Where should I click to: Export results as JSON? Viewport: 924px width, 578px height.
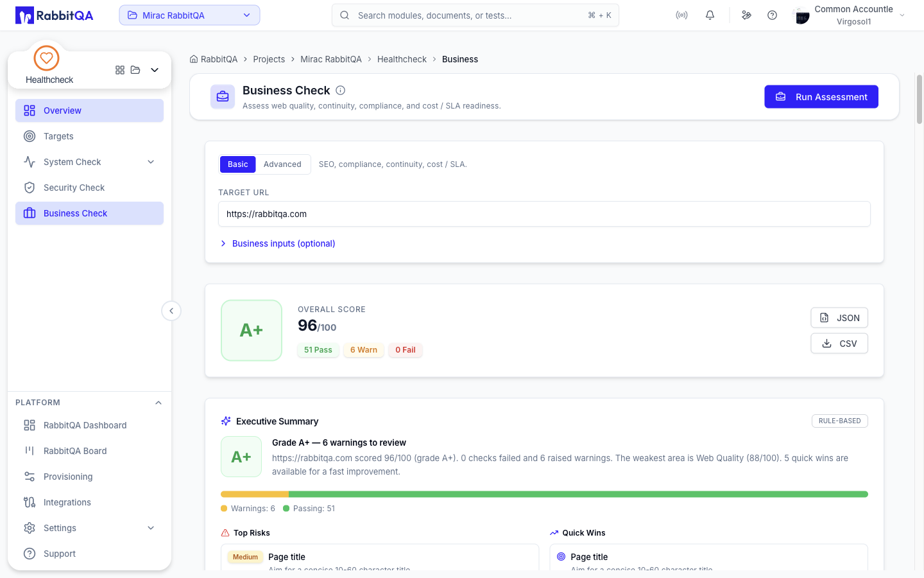tap(839, 318)
